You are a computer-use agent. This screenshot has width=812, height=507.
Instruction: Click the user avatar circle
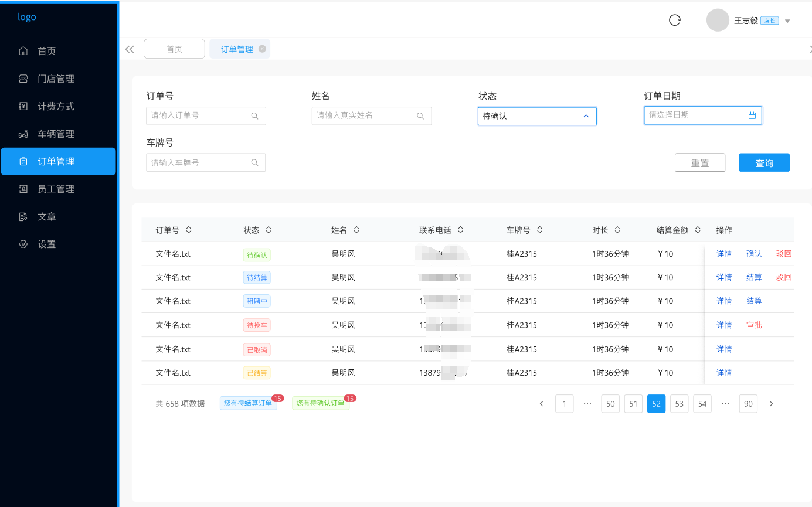[x=718, y=20]
